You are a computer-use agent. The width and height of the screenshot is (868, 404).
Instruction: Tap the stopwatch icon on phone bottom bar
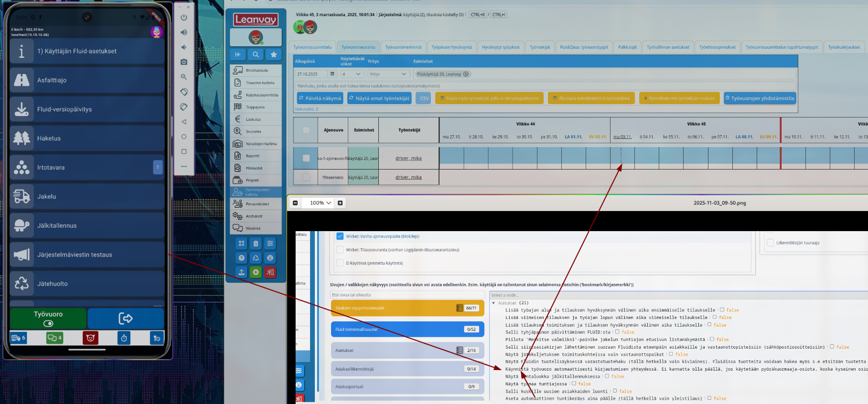click(124, 338)
